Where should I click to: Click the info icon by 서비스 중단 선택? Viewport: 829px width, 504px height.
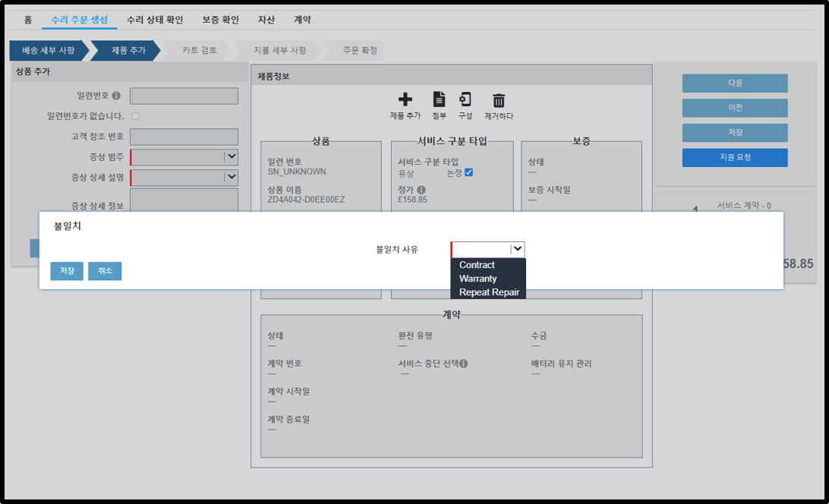[x=463, y=364]
